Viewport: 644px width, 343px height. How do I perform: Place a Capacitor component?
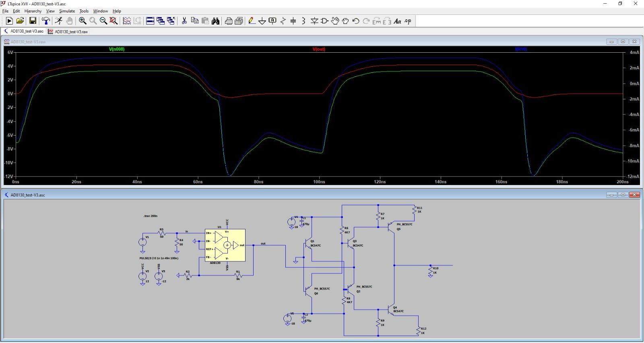coord(293,21)
